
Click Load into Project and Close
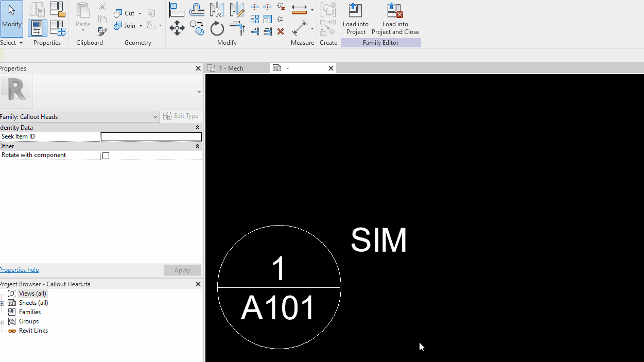(395, 18)
